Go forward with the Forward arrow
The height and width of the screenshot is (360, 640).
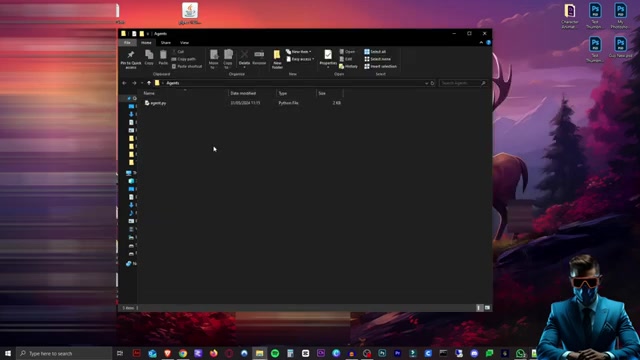[134, 83]
